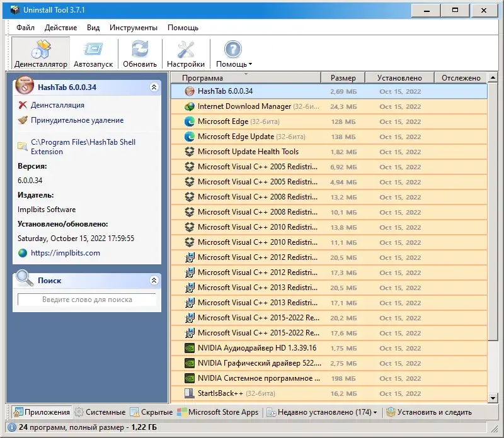Click inside the search input field
The width and height of the screenshot is (504, 438).
pos(88,299)
